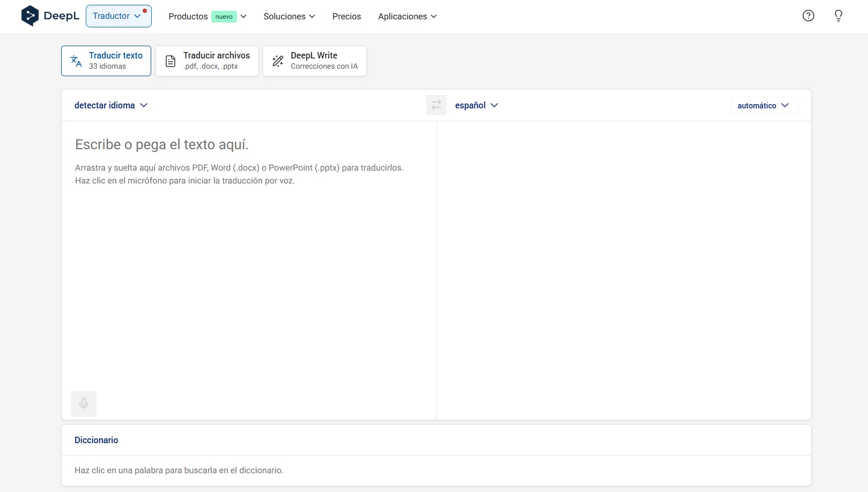The image size is (868, 492).
Task: Click the 'Haz clic en una palabra' dictionary hint
Action: (179, 471)
